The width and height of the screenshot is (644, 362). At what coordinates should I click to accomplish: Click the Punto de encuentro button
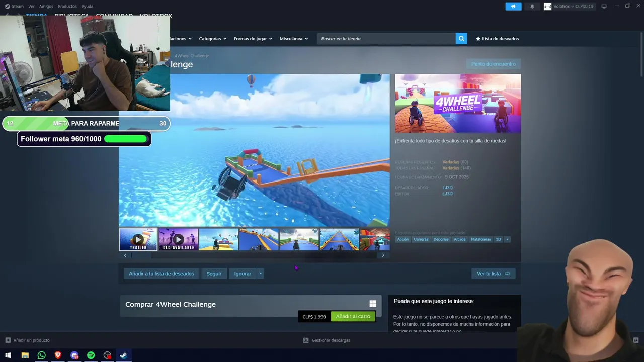493,64
